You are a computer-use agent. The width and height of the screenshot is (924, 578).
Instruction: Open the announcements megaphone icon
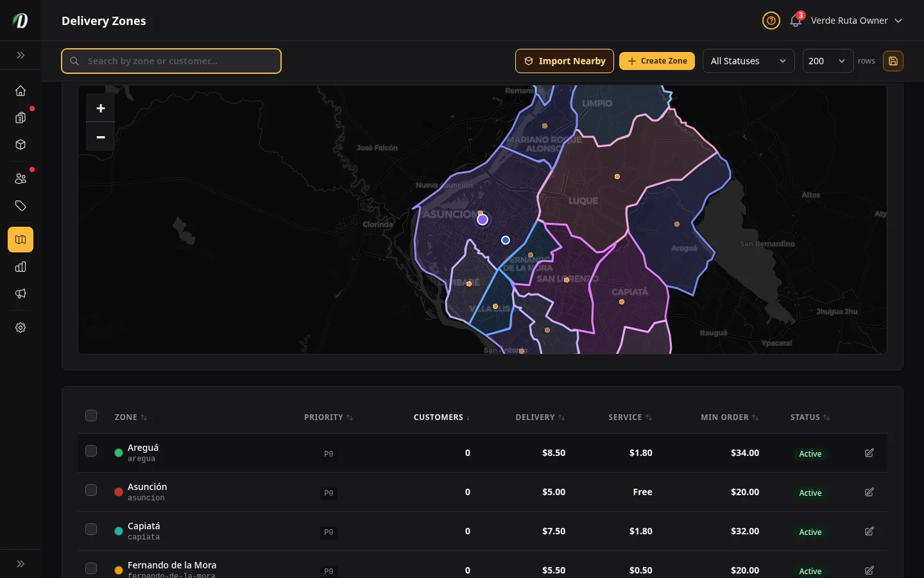[x=21, y=293]
